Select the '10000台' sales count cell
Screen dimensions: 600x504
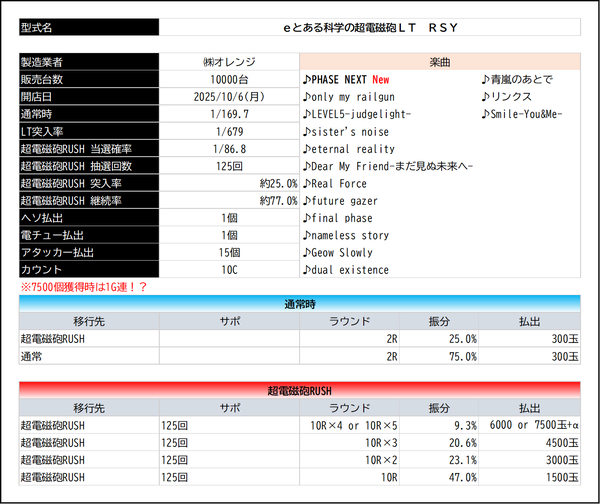pos(229,79)
